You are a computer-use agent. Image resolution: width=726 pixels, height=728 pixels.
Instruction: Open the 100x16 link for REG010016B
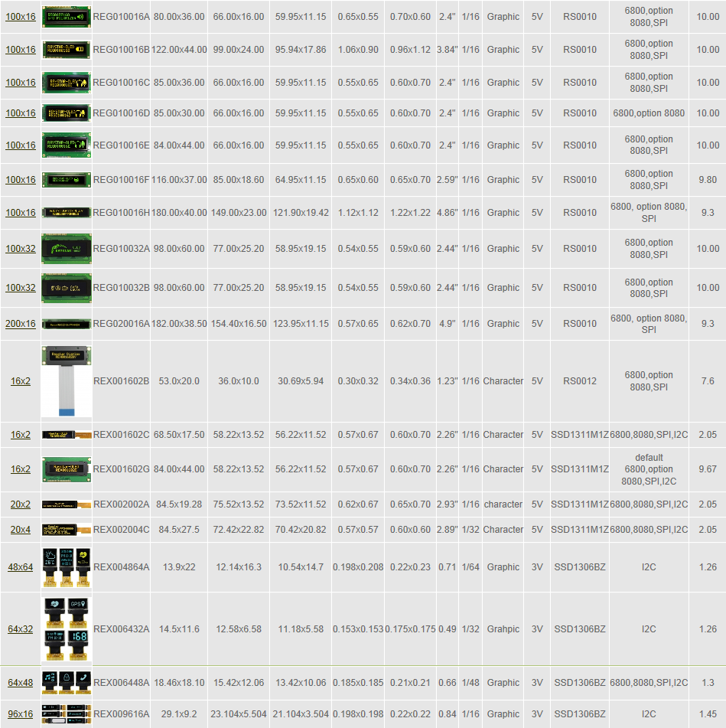pyautogui.click(x=21, y=50)
